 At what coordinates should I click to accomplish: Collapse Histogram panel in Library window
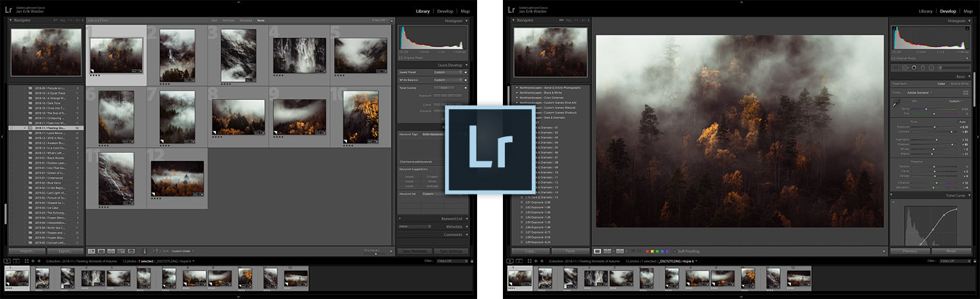point(466,21)
